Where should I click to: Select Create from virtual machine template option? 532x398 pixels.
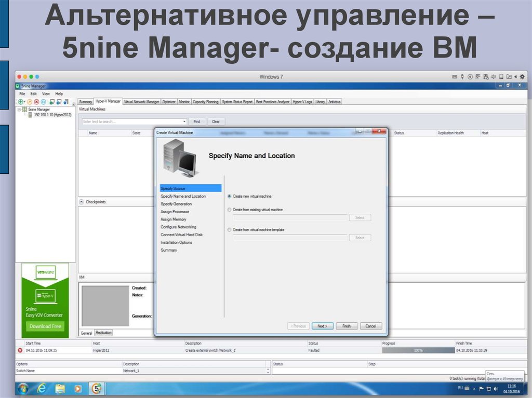229,230
